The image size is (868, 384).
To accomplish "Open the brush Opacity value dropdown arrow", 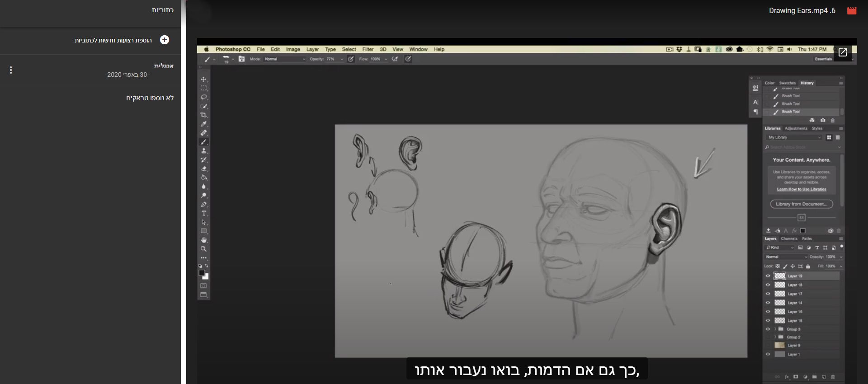I will click(342, 59).
